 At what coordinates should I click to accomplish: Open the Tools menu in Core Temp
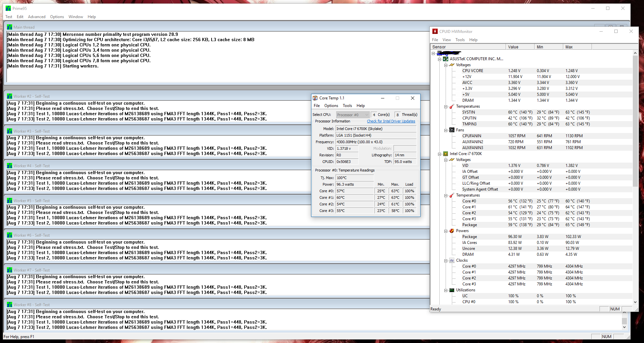click(347, 106)
